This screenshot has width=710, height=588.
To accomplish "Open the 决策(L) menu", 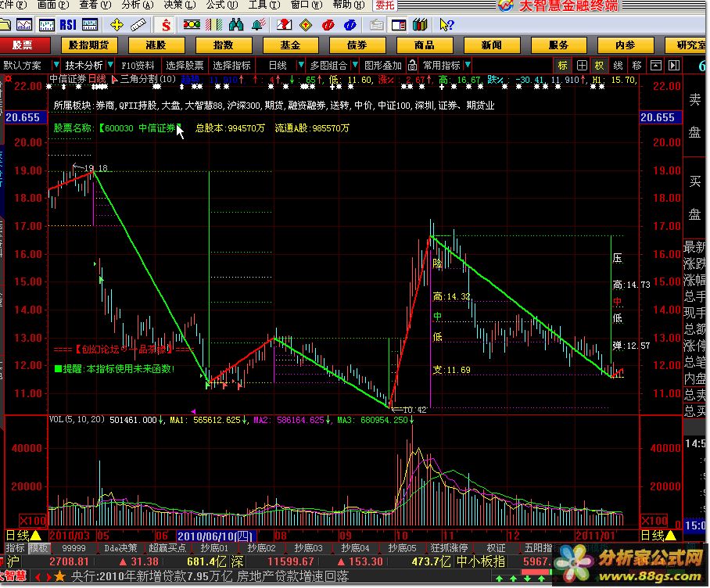I will point(179,5).
